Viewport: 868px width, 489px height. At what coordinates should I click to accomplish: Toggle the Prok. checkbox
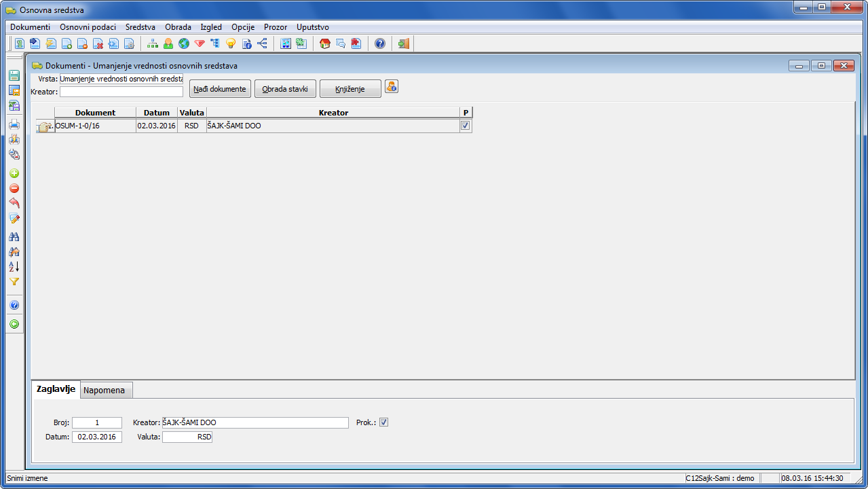(383, 422)
